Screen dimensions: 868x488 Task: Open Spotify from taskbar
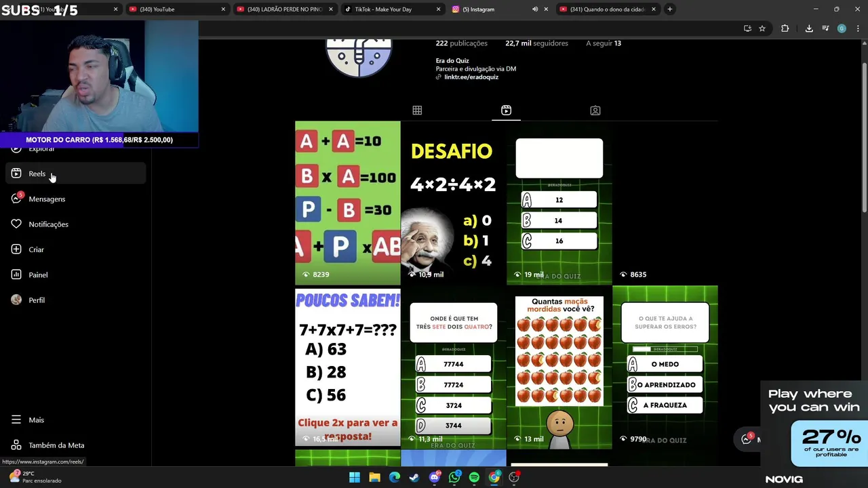pyautogui.click(x=474, y=477)
